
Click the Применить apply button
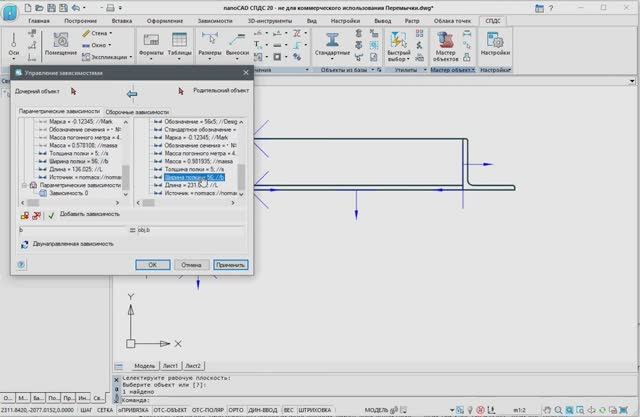[x=231, y=265]
